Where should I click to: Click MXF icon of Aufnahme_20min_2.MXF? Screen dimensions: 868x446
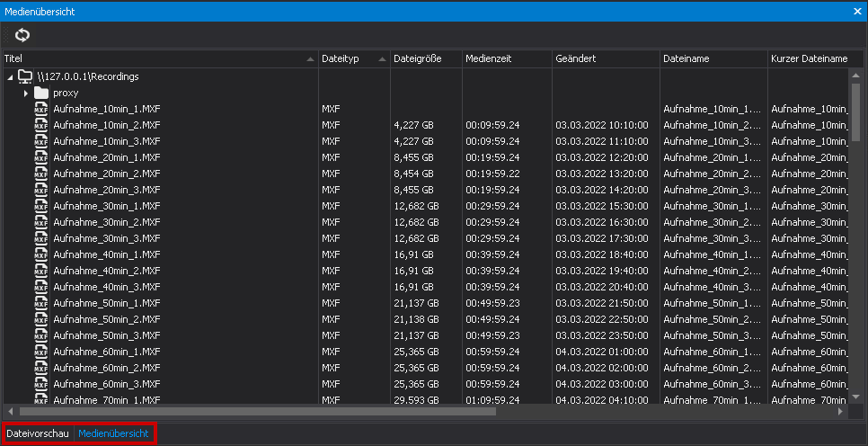pyautogui.click(x=41, y=174)
